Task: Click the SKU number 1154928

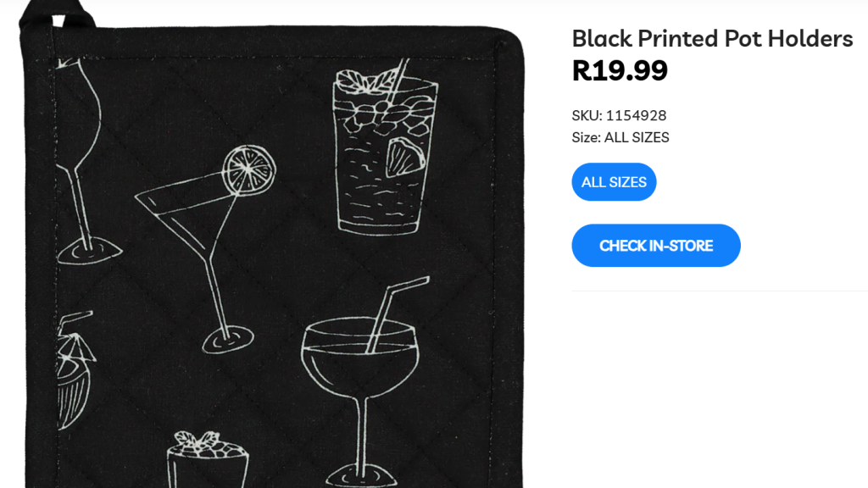Action: pos(636,115)
